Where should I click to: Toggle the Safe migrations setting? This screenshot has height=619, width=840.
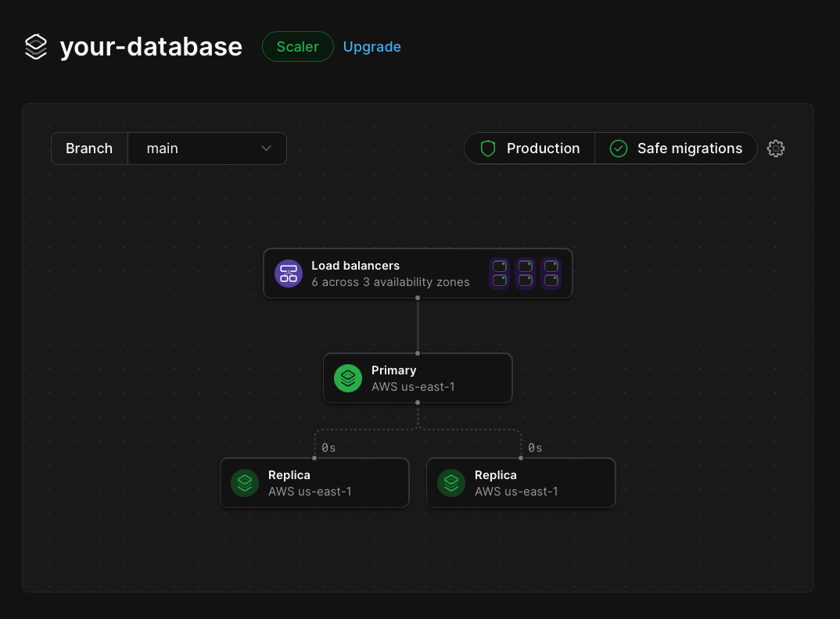[x=675, y=148]
